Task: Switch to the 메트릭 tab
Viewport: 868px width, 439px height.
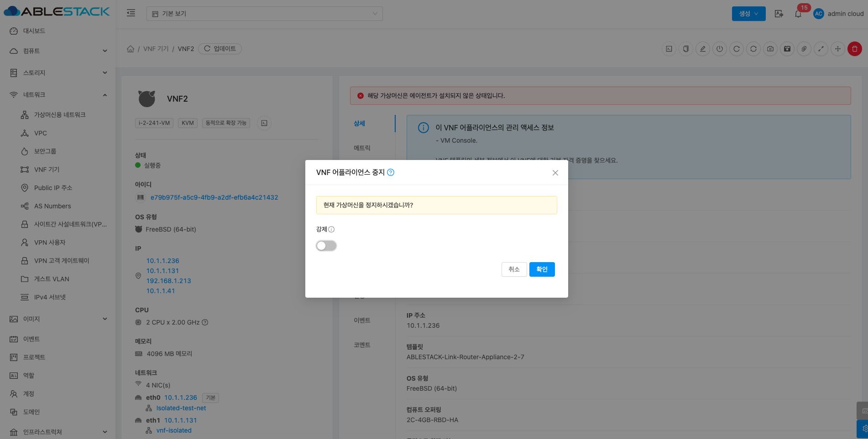Action: [362, 148]
